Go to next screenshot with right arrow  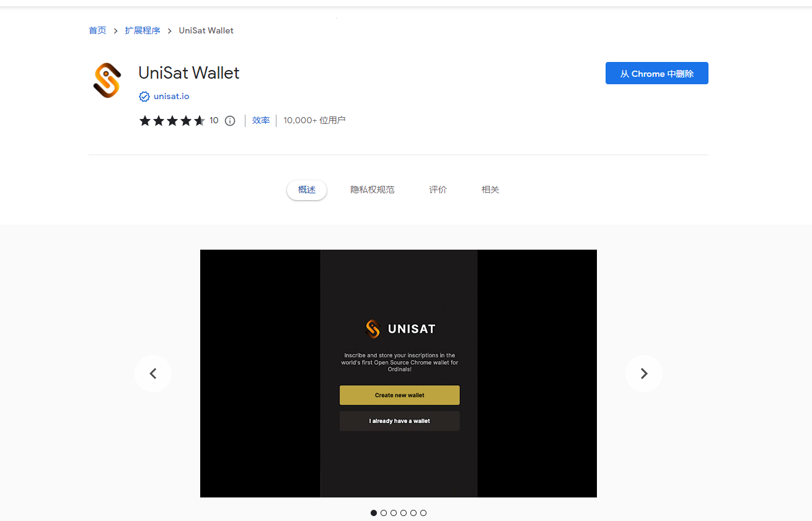click(x=644, y=374)
